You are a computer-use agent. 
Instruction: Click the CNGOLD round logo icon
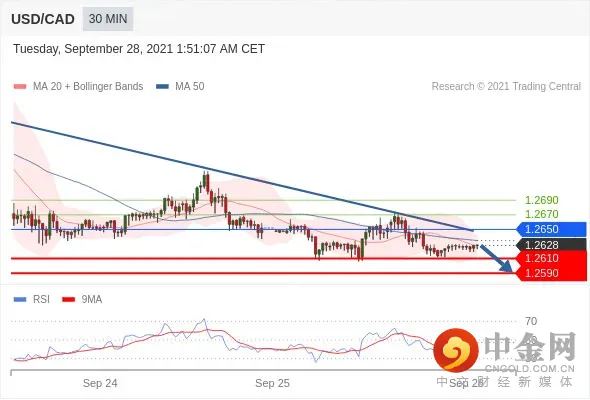456,350
